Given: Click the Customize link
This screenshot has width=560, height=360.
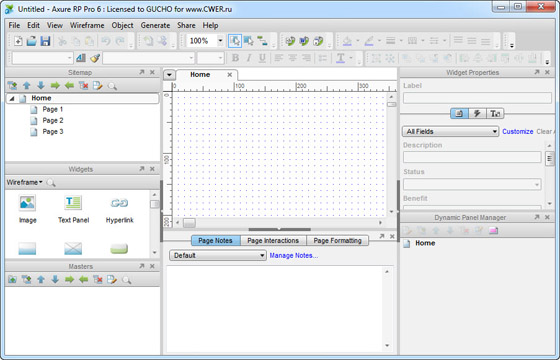Looking at the screenshot, I should click(518, 131).
